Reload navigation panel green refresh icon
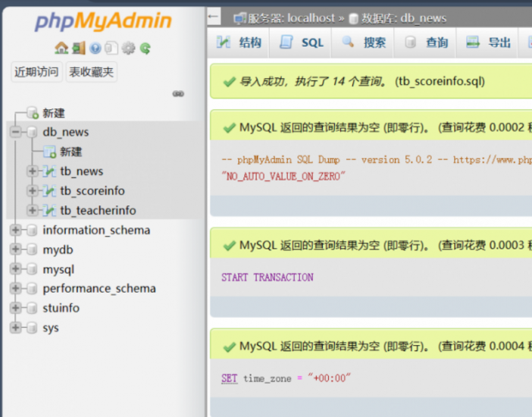 146,49
